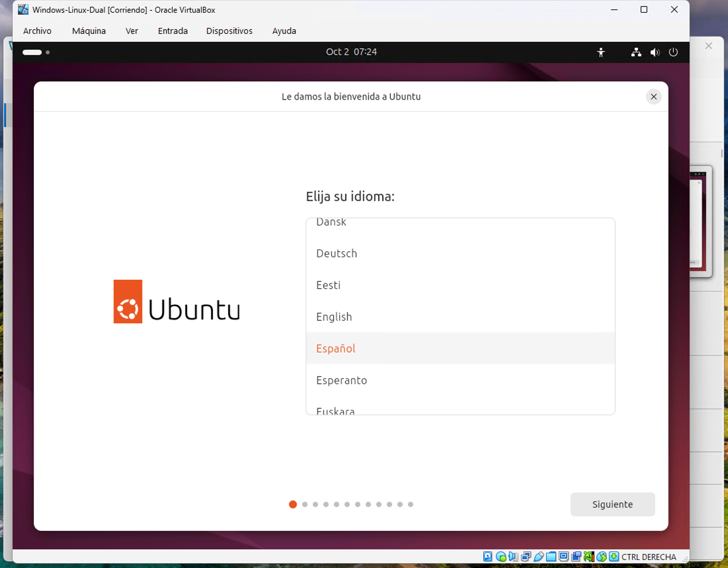Viewport: 728px width, 568px height.
Task: Click the green turtle CPU icon in status bar
Action: pyautogui.click(x=589, y=557)
